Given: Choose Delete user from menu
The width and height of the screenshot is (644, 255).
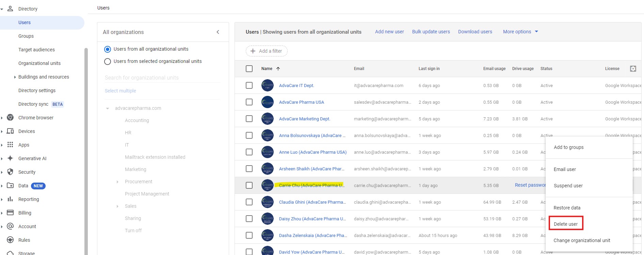Looking at the screenshot, I should (589, 224).
